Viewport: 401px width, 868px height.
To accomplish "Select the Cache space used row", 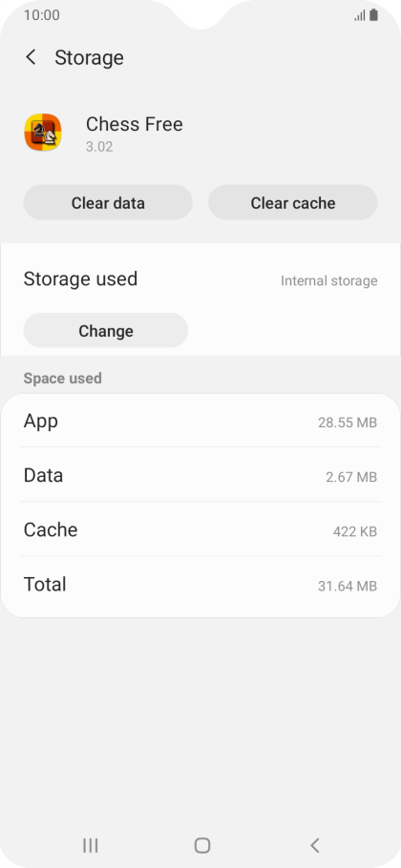I will 200,529.
